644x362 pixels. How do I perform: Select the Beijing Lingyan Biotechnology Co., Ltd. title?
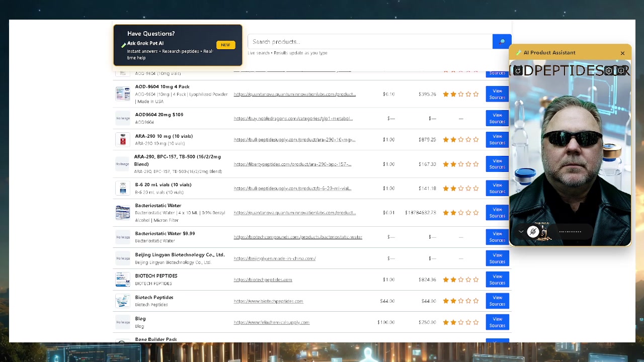[180, 255]
